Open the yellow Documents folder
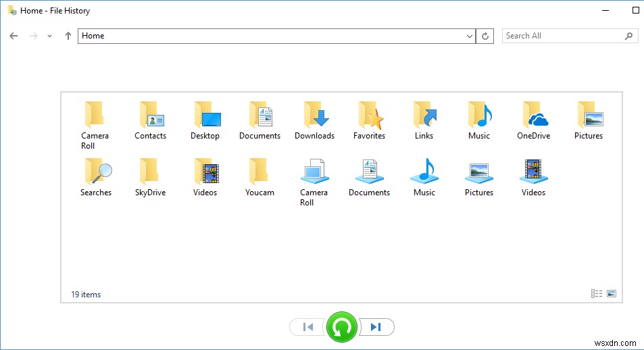 pyautogui.click(x=259, y=120)
